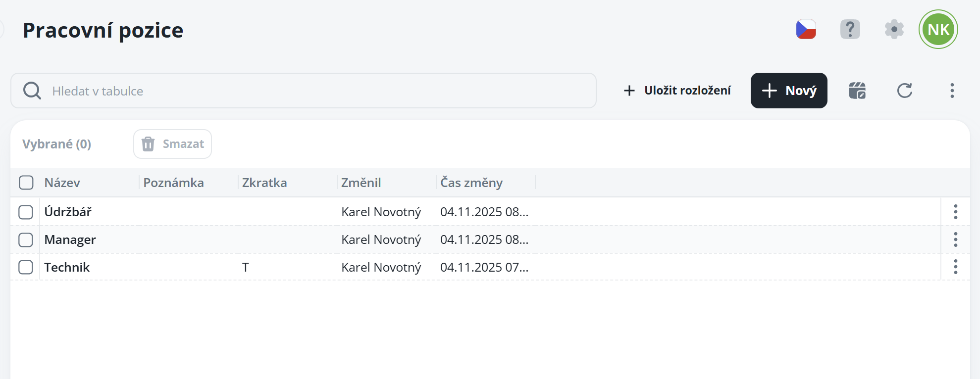The height and width of the screenshot is (379, 980).
Task: Open help via question mark icon
Action: point(850,30)
